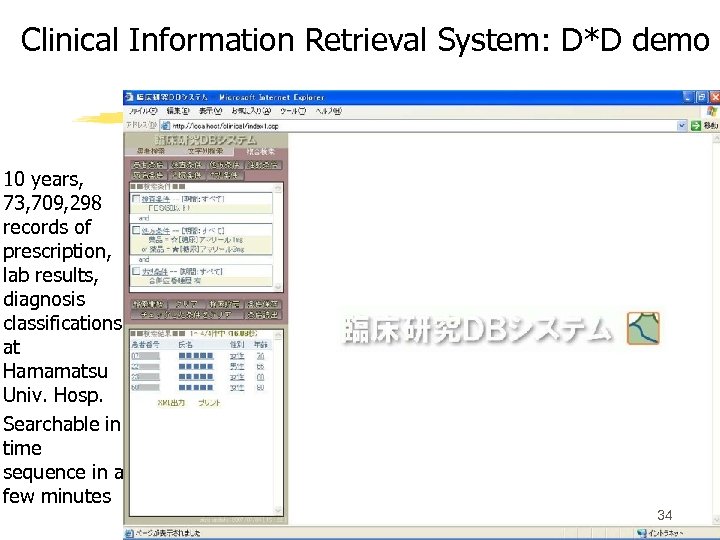Click the large 臨床研究DBシステム title text
The width and height of the screenshot is (720, 540).
(x=477, y=329)
